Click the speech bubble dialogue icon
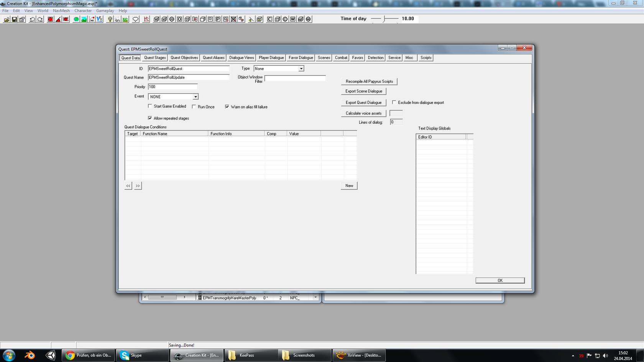The height and width of the screenshot is (362, 644). coord(135,19)
